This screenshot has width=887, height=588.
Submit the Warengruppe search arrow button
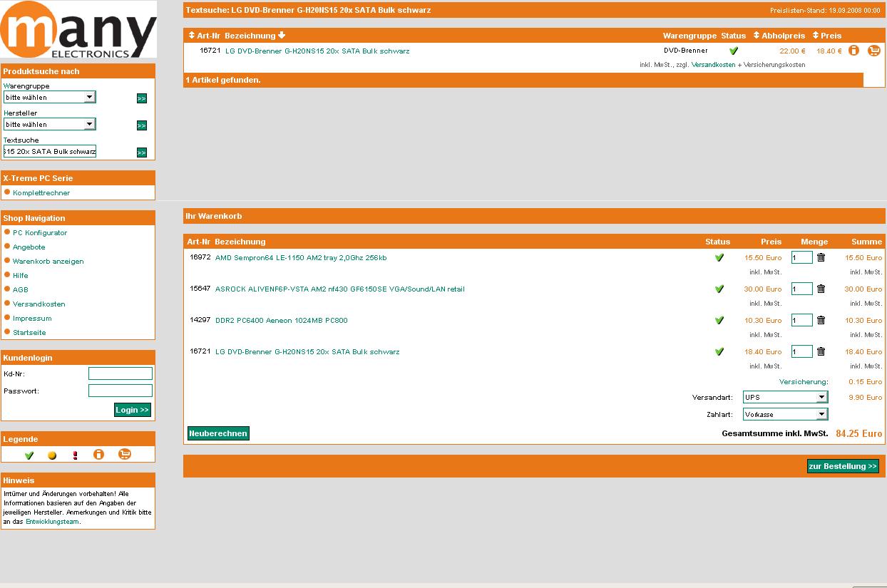pos(141,98)
